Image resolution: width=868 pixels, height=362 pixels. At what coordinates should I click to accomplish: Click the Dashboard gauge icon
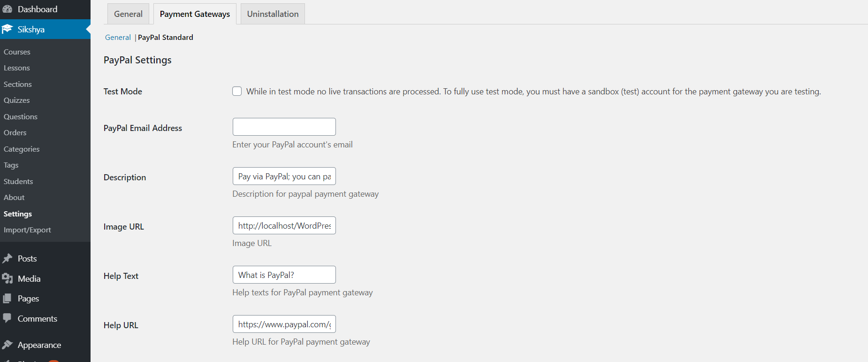[7, 9]
